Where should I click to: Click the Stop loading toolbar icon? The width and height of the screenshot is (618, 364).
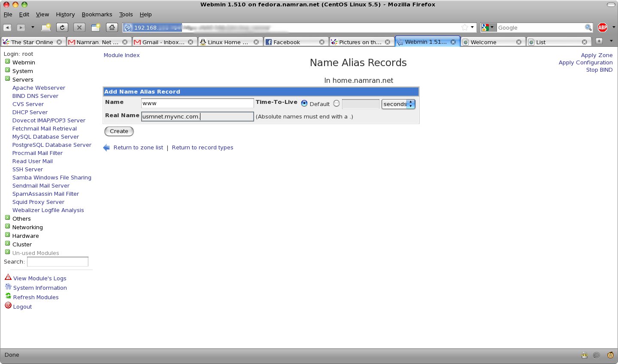point(79,27)
